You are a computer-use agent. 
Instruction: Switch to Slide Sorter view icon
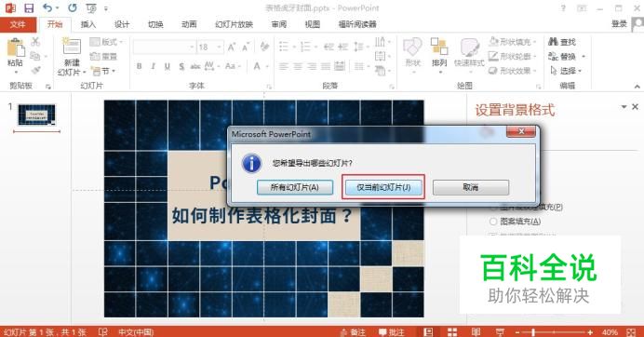[451, 332]
